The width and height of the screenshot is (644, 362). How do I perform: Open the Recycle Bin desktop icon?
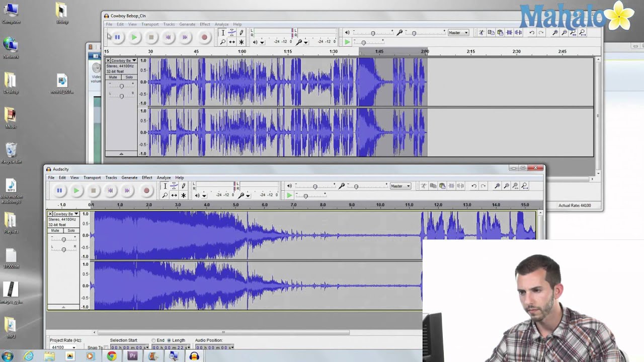[11, 153]
